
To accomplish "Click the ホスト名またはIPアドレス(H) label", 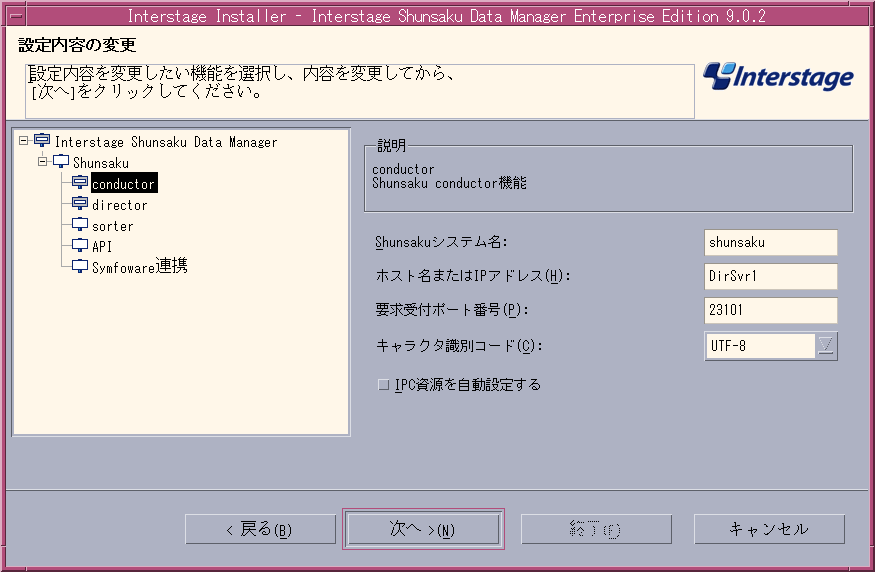I will point(473,276).
